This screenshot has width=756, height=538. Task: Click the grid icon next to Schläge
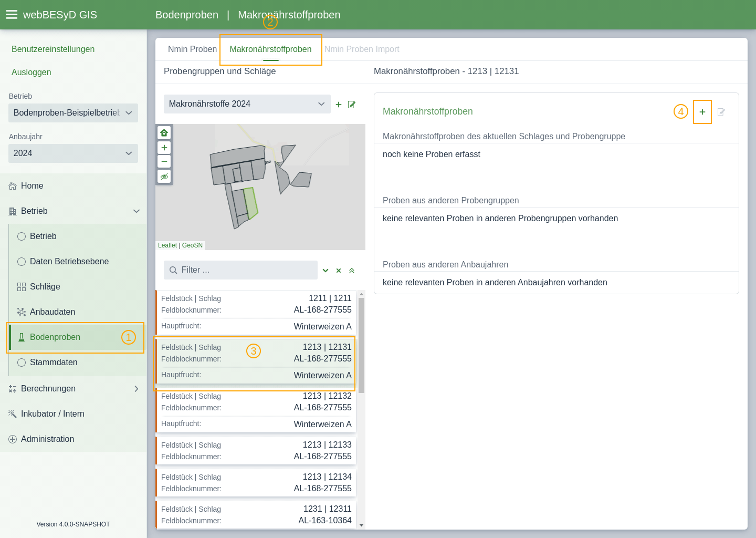(x=22, y=287)
